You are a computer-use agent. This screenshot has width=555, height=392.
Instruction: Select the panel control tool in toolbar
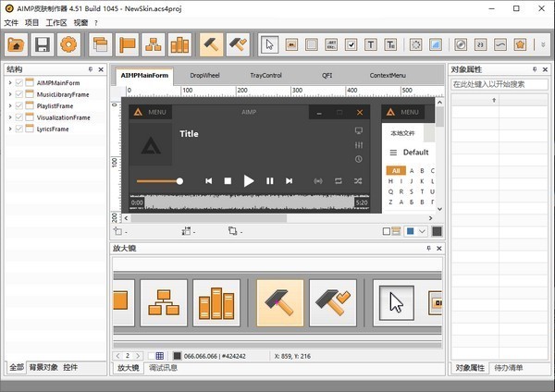pos(311,44)
